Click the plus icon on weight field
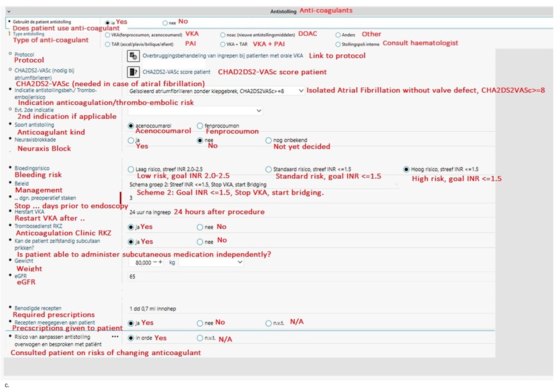Viewport: 559px width, 392px height. point(160,262)
